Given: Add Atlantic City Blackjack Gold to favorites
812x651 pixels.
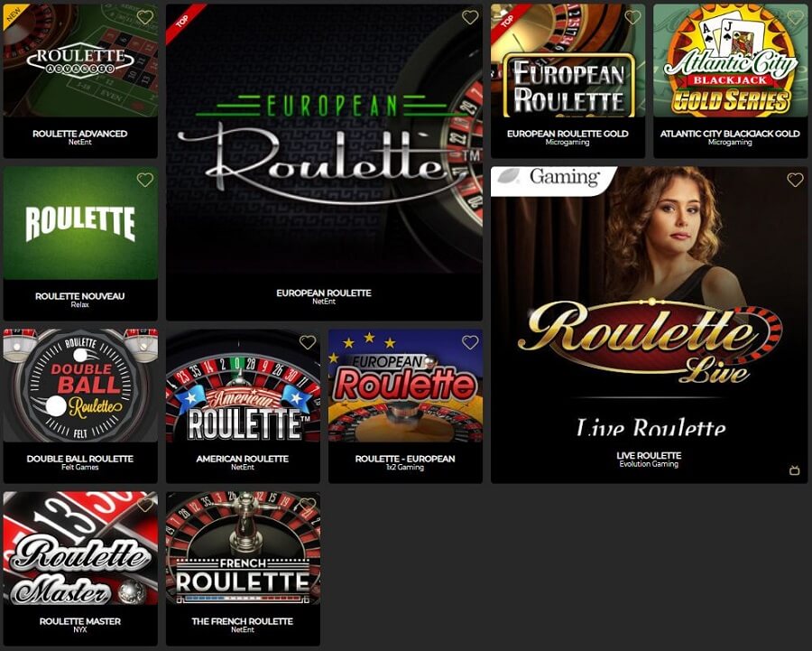Looking at the screenshot, I should click(795, 17).
